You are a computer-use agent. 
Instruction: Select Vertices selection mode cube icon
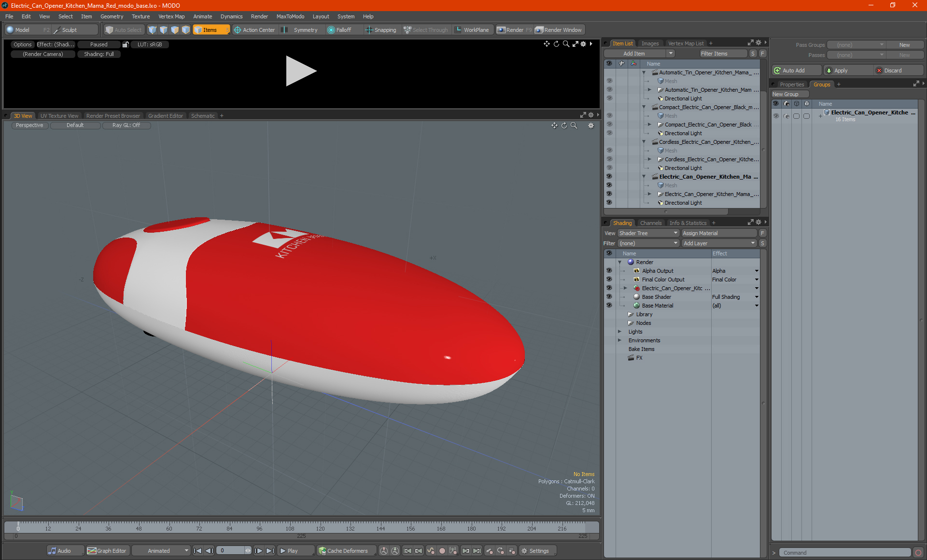(x=153, y=30)
